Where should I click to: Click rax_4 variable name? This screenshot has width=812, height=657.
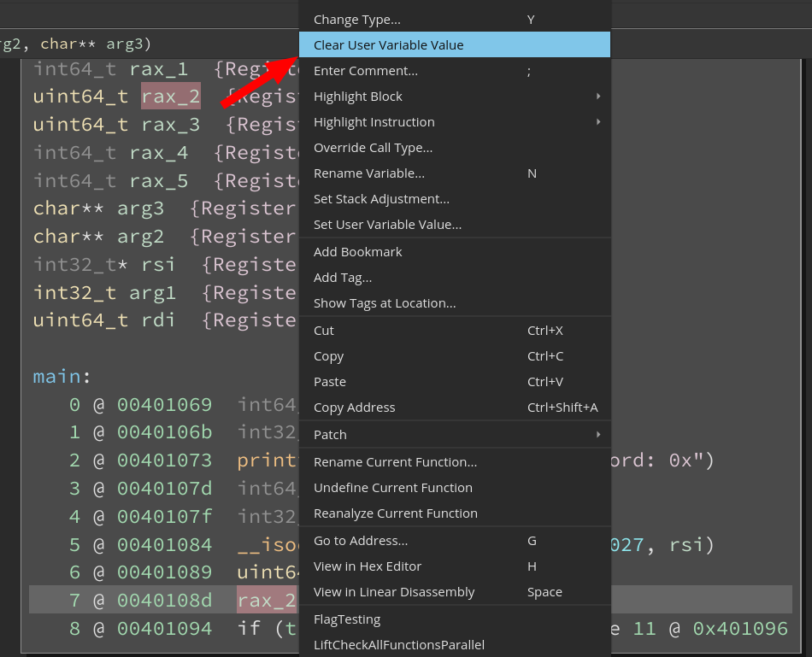tap(158, 153)
